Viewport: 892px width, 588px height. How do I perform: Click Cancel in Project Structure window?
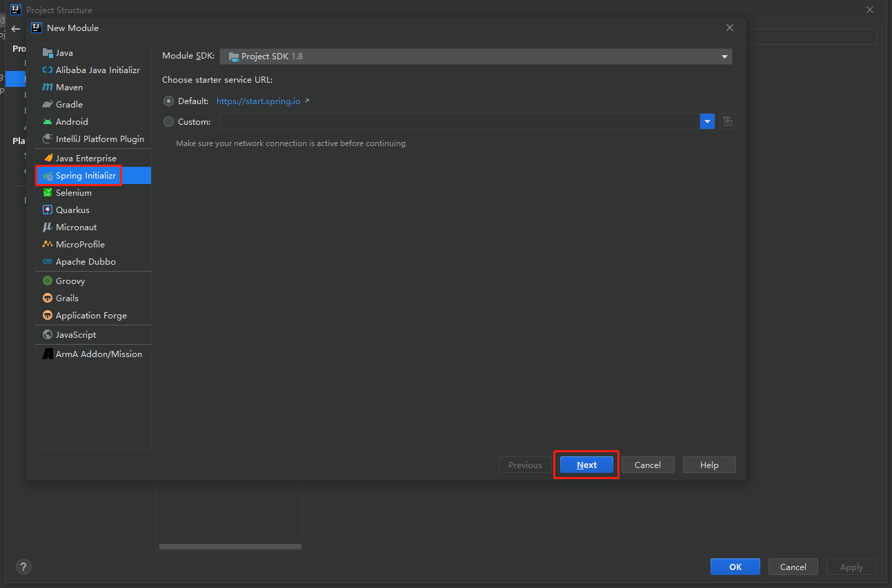pos(793,567)
